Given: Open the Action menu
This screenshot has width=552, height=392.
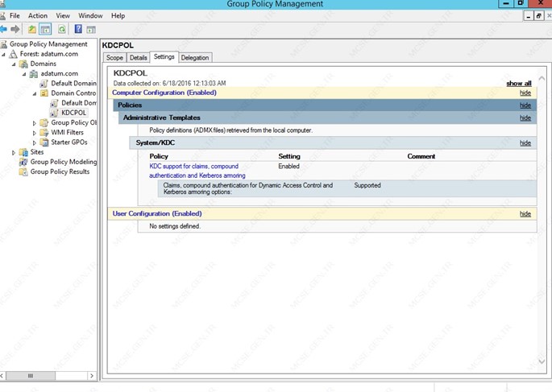Looking at the screenshot, I should 38,16.
